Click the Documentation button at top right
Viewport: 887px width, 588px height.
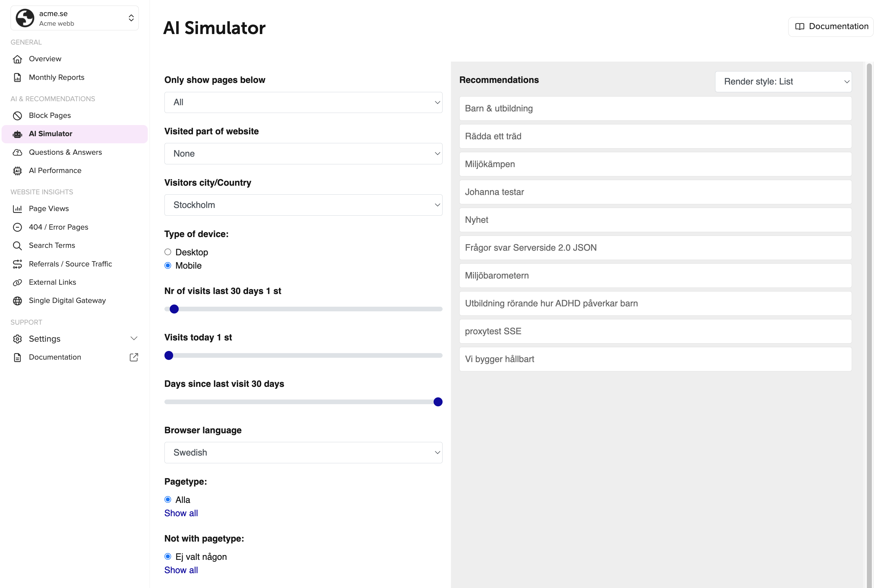click(x=830, y=26)
